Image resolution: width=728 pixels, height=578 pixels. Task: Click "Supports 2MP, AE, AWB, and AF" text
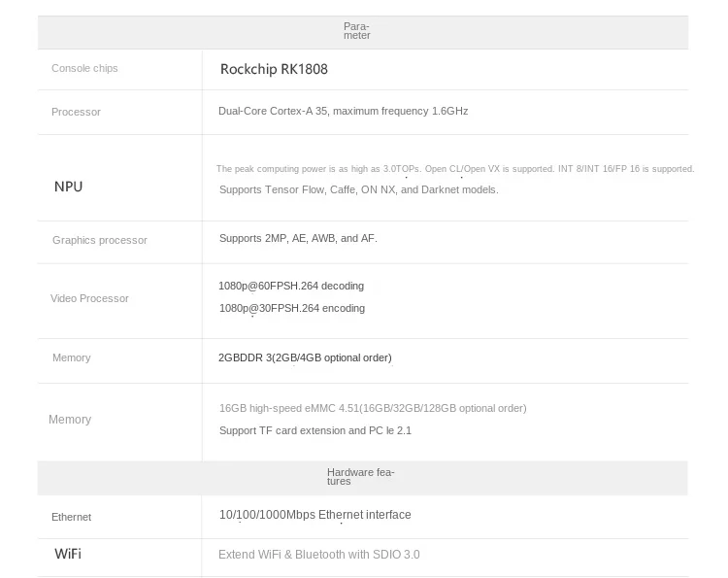coord(298,238)
